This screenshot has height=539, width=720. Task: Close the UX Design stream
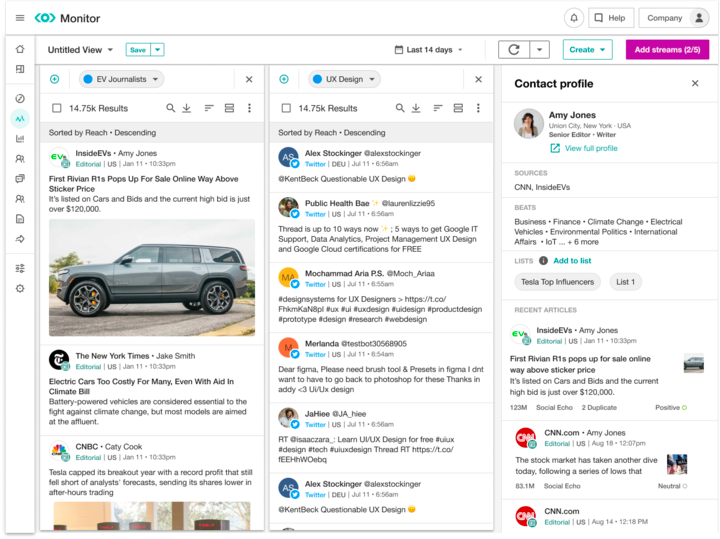(x=478, y=79)
